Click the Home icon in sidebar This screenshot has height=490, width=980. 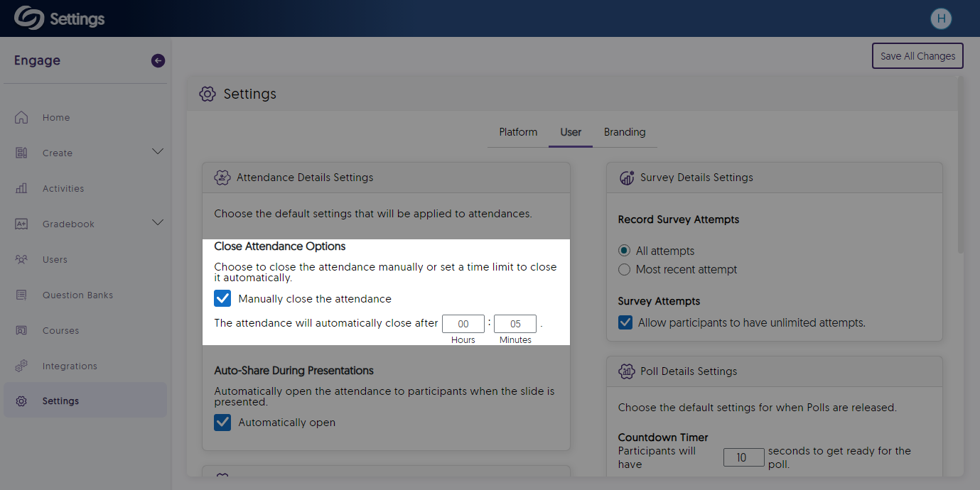click(x=21, y=118)
